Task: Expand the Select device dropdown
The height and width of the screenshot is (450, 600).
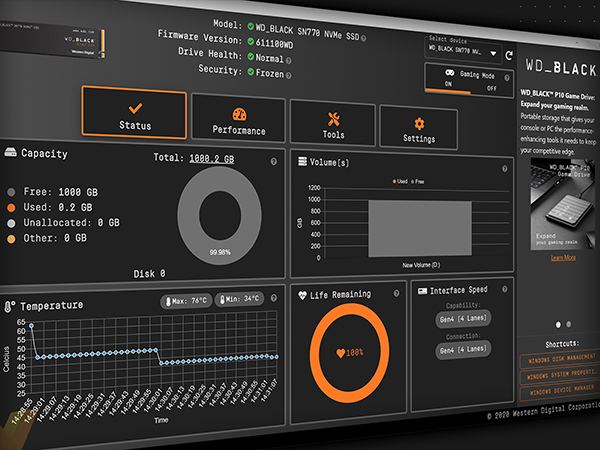Action: coord(463,51)
